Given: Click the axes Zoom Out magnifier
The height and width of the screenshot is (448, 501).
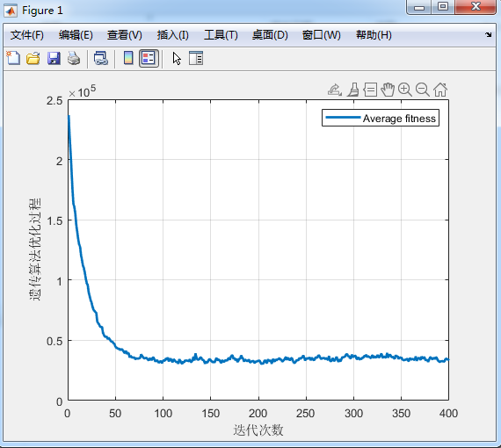Looking at the screenshot, I should pyautogui.click(x=423, y=90).
